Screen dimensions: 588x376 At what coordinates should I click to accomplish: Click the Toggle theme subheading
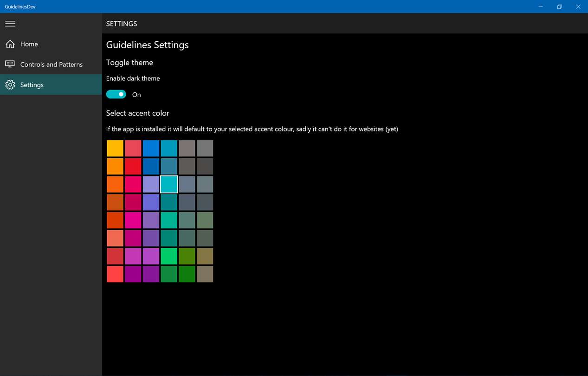pos(129,63)
